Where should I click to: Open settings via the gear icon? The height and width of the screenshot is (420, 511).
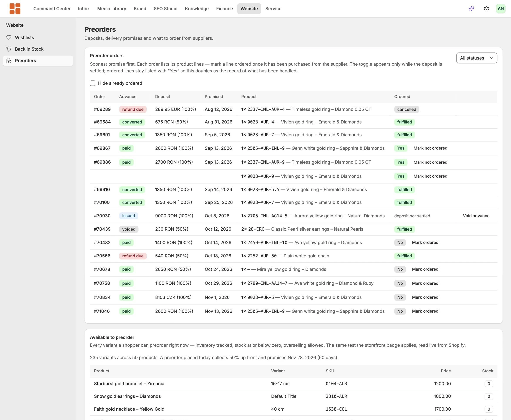click(486, 9)
